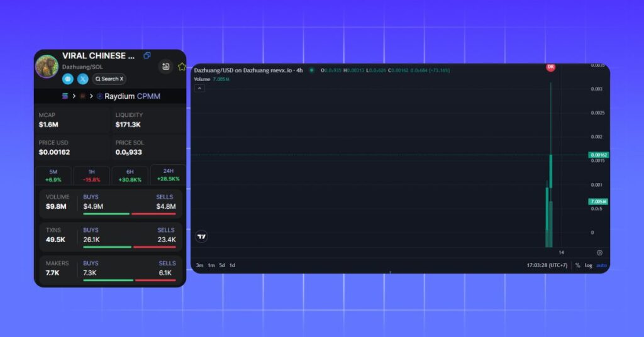
Task: Click the red DR marker on chart
Action: [x=551, y=67]
